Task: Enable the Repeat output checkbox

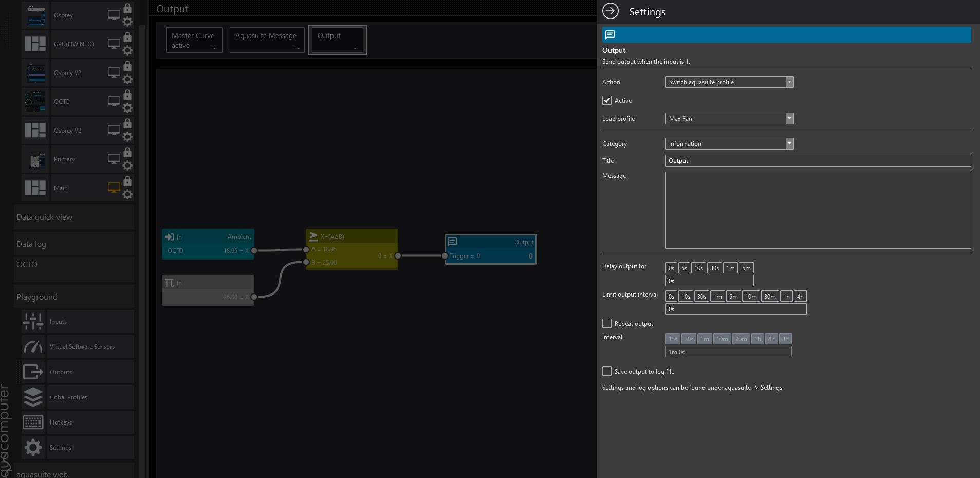Action: [x=607, y=323]
